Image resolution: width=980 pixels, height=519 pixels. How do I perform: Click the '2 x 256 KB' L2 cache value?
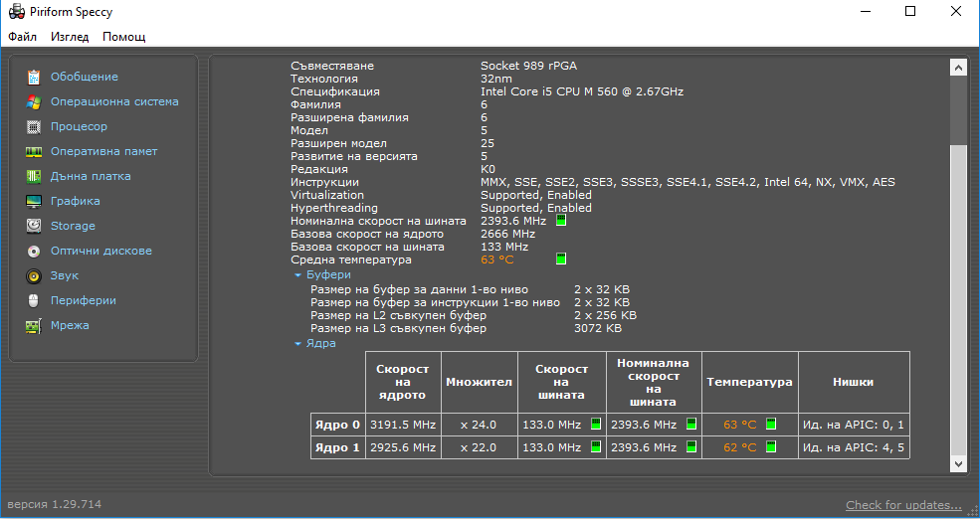605,315
